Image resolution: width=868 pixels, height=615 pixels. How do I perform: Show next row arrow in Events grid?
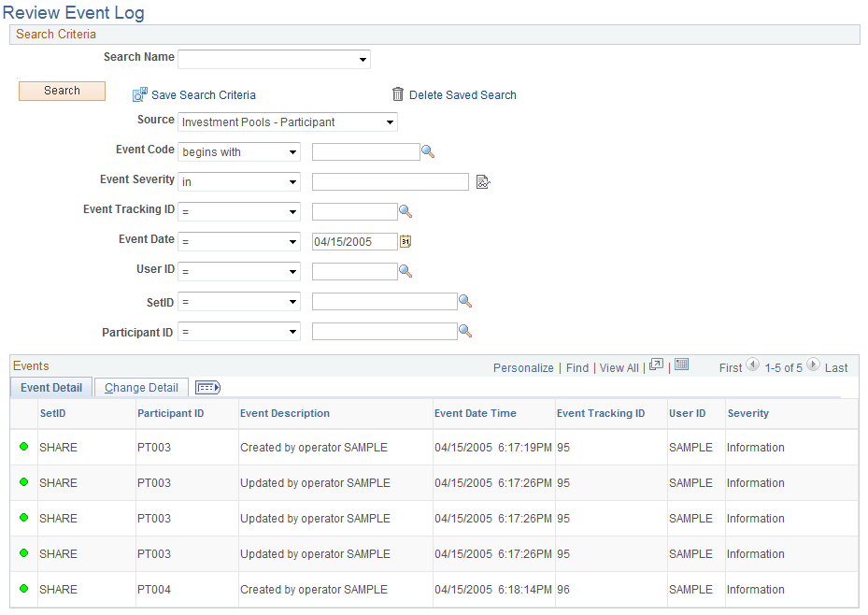coord(813,365)
